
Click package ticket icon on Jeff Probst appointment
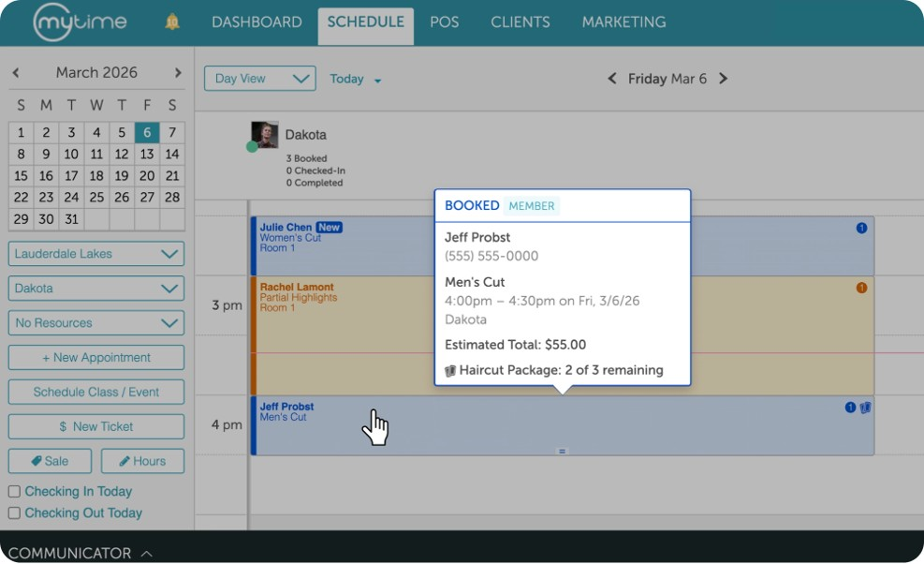(865, 407)
